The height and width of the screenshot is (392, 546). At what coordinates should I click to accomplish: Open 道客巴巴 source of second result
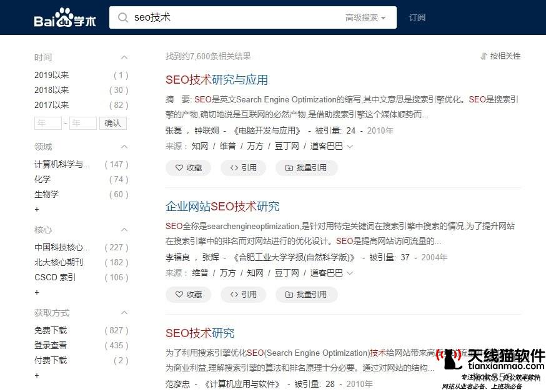(326, 273)
